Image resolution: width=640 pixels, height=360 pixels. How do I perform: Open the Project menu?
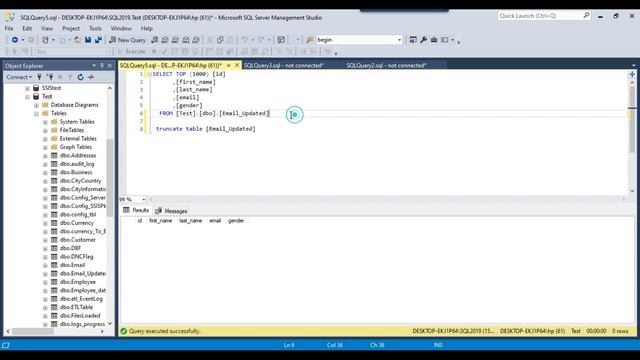(x=71, y=29)
